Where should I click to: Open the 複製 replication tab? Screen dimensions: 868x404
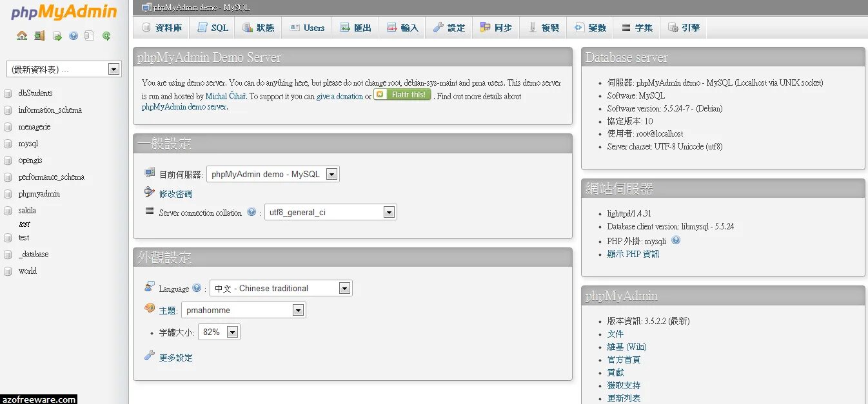pyautogui.click(x=543, y=28)
